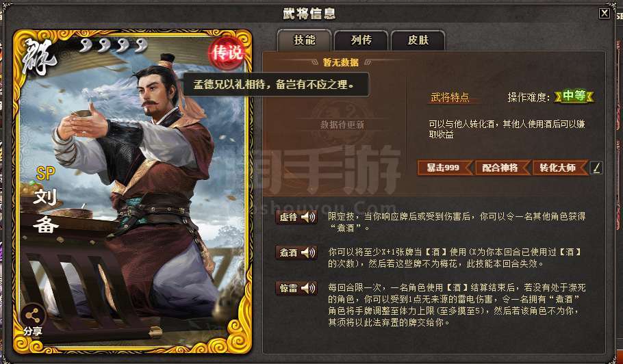The image size is (623, 364).
Task: Click the red 传说 legend badge
Action: click(x=227, y=52)
